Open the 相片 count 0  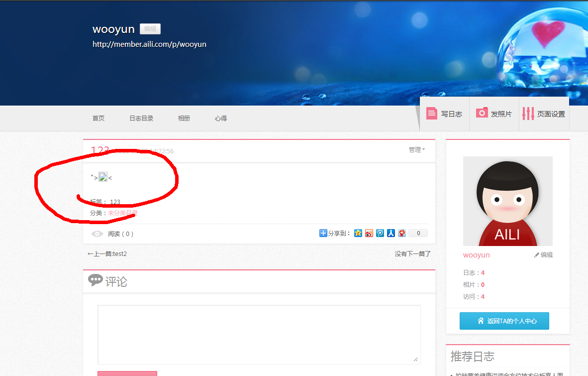[483, 285]
